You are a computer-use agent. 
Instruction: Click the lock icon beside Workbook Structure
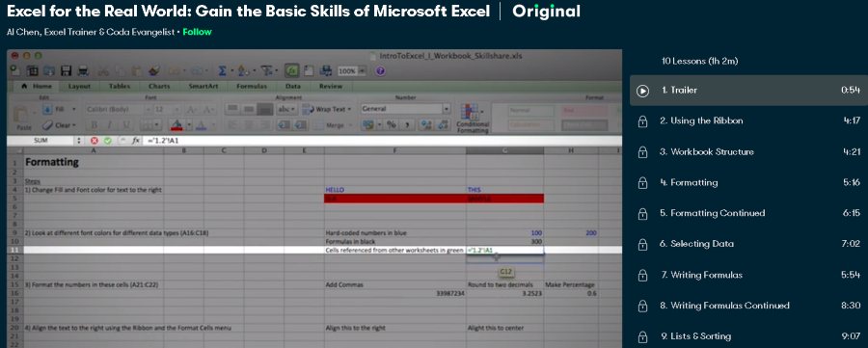pos(642,152)
